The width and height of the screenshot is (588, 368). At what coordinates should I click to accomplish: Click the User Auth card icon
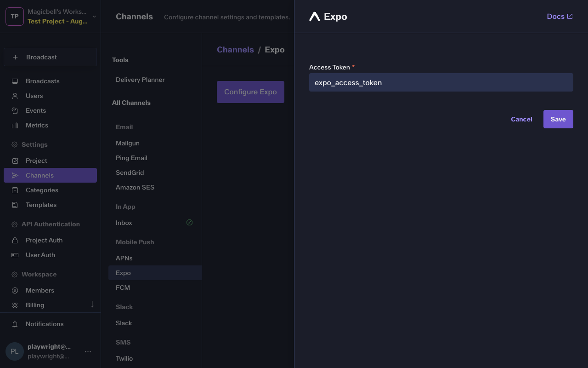click(15, 255)
